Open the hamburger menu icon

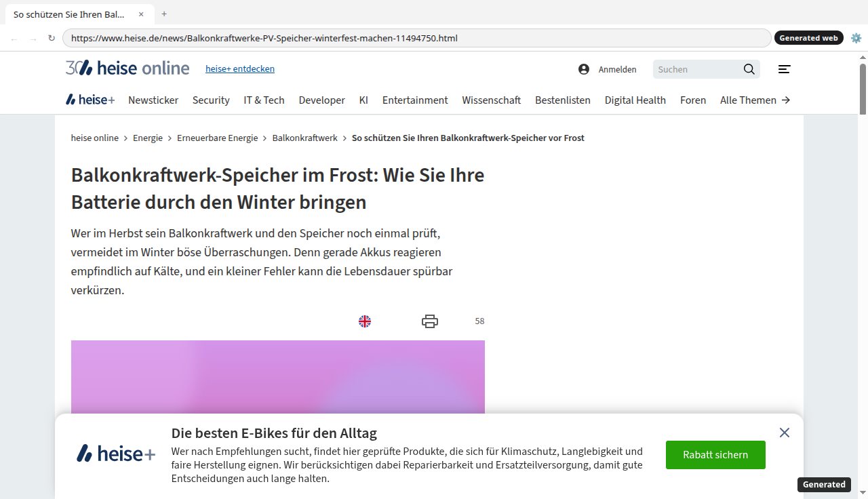784,69
